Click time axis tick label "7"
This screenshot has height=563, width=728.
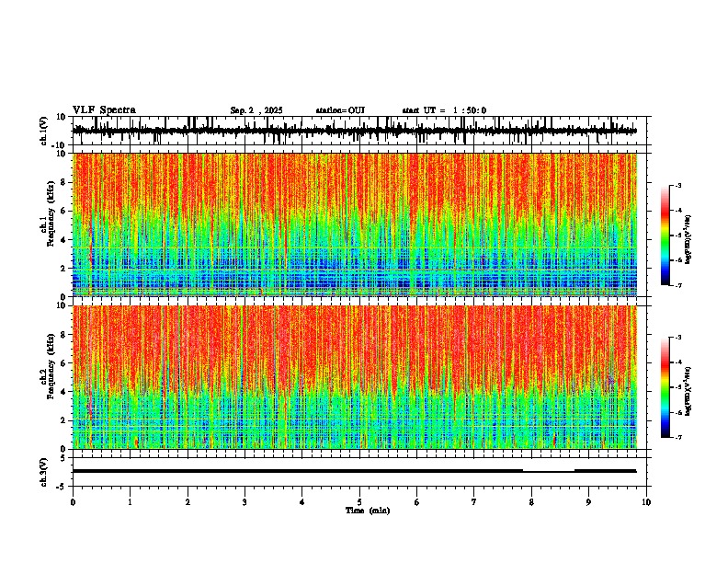click(474, 502)
